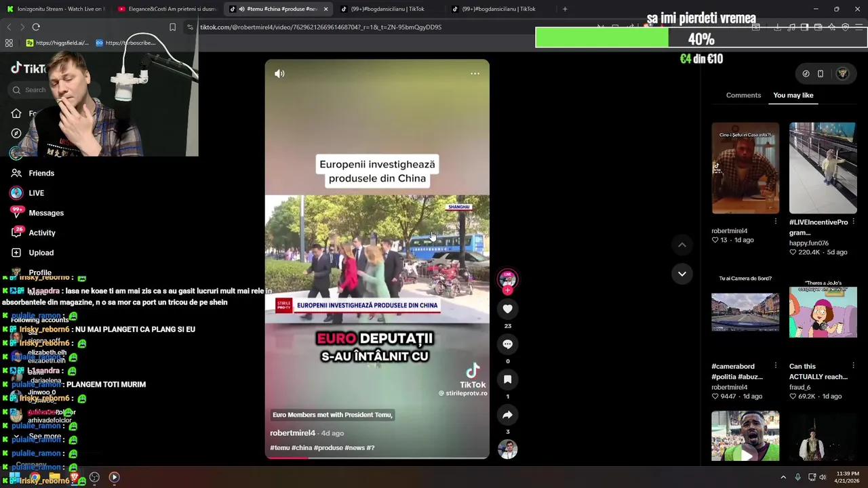Open options dots for happy.fun076 video

coord(853,222)
